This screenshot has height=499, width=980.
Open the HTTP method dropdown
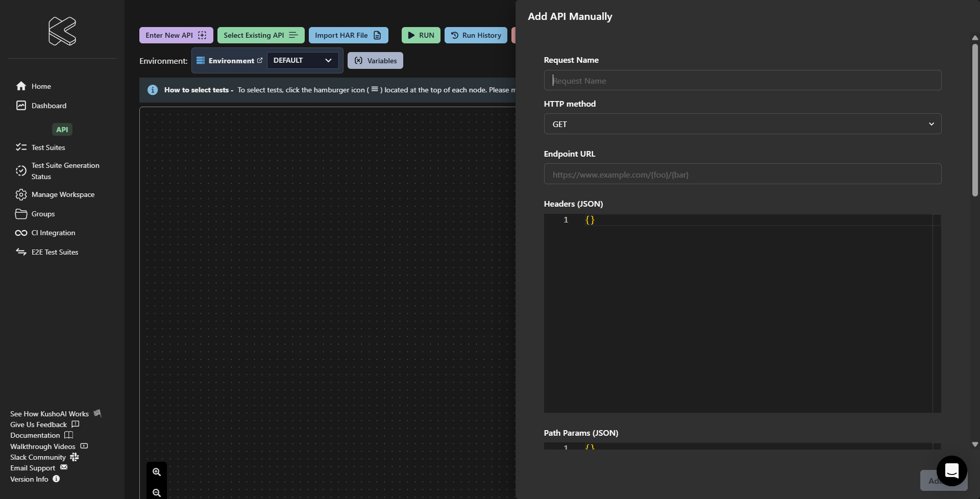pyautogui.click(x=742, y=124)
